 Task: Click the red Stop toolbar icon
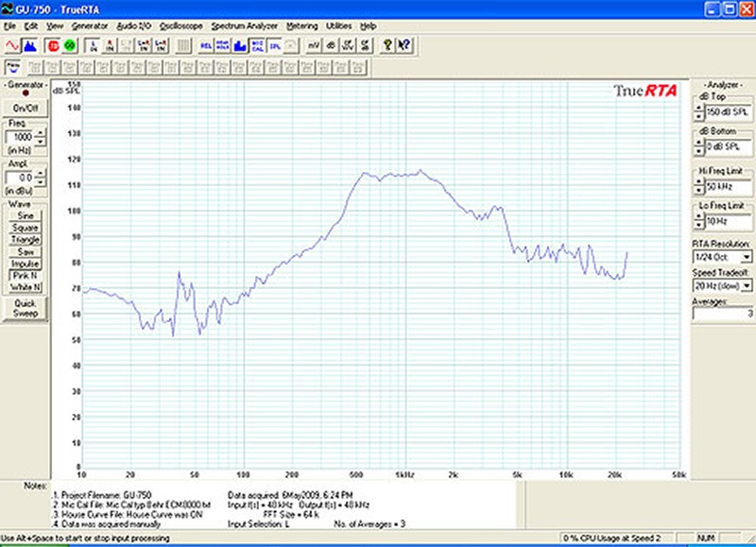pos(53,45)
